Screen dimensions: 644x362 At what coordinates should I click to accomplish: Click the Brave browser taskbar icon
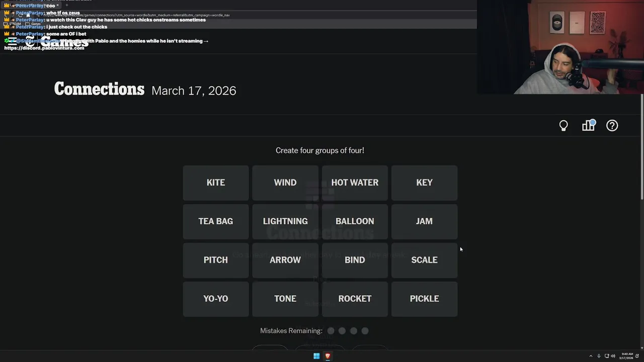pos(328,356)
